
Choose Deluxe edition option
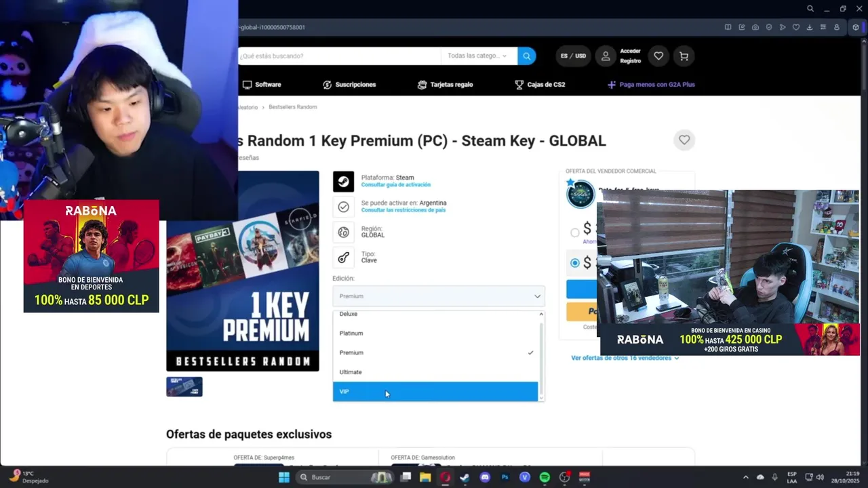click(435, 314)
